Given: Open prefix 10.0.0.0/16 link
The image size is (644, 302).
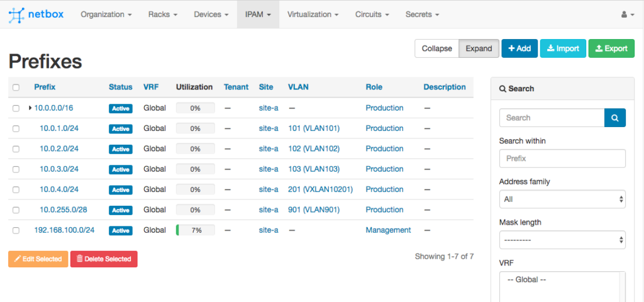Looking at the screenshot, I should [x=54, y=108].
